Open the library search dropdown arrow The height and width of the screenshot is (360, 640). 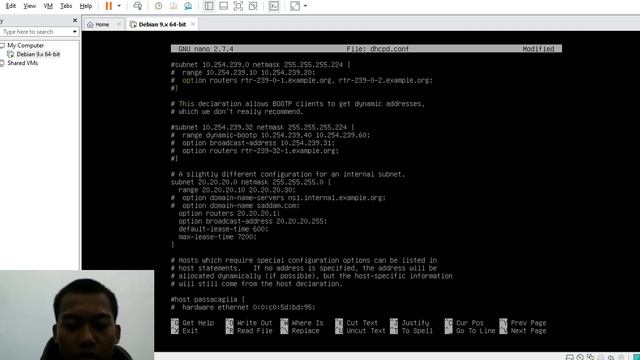click(75, 31)
